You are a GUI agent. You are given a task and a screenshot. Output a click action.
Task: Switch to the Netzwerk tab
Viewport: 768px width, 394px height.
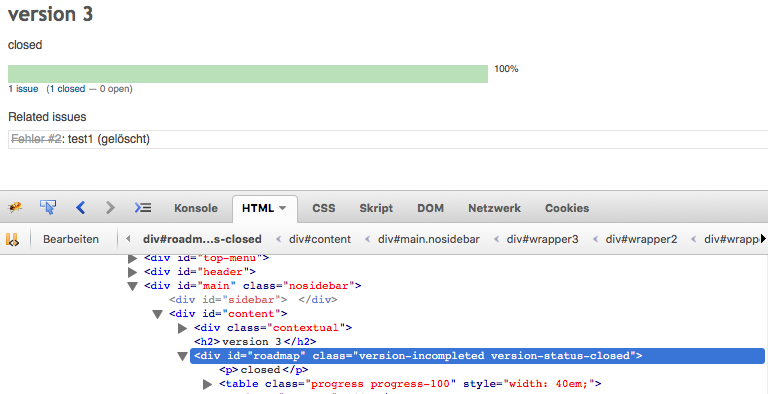pyautogui.click(x=494, y=208)
